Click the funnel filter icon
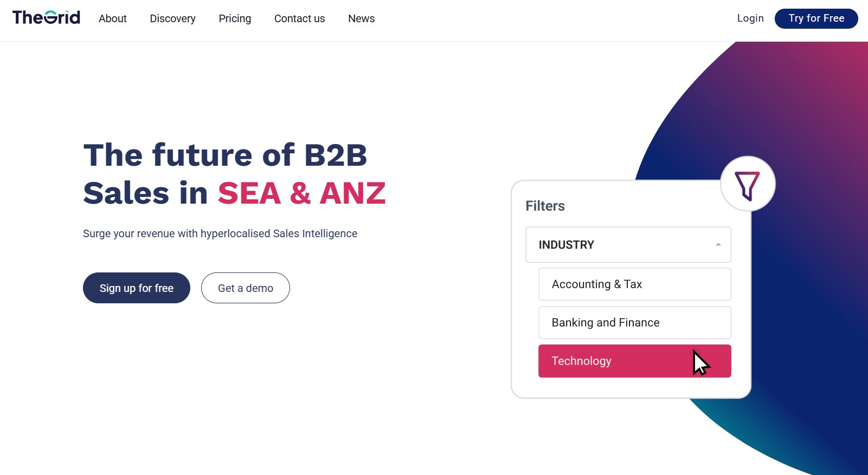Image resolution: width=868 pixels, height=475 pixels. pyautogui.click(x=747, y=185)
